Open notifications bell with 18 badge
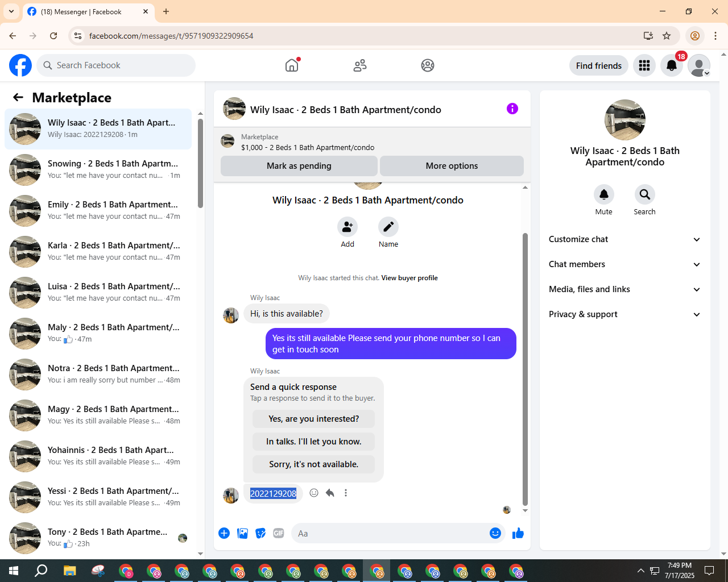This screenshot has width=728, height=582. tap(672, 65)
